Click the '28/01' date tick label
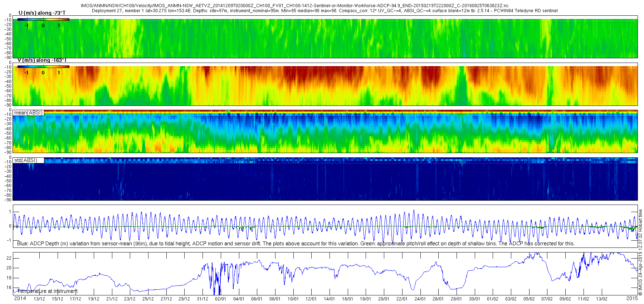This screenshot has width=644, height=304. [456, 299]
